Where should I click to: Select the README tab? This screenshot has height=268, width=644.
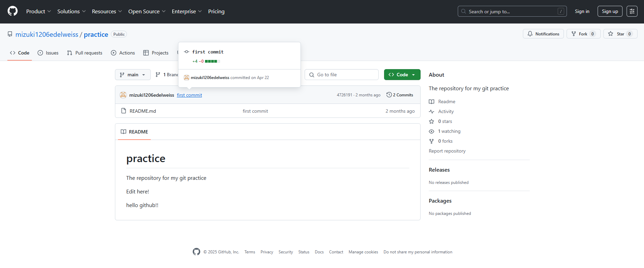[x=134, y=132]
